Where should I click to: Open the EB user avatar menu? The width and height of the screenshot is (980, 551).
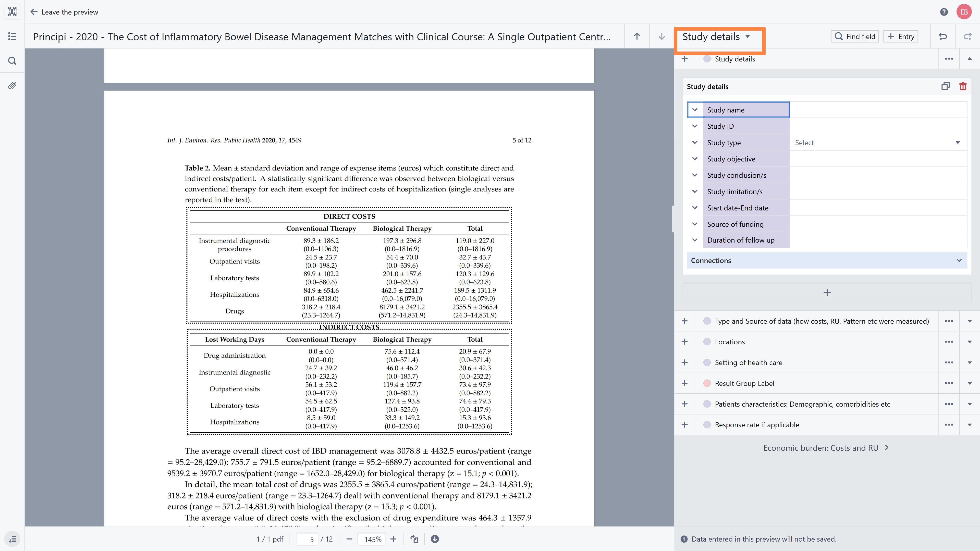tap(964, 12)
